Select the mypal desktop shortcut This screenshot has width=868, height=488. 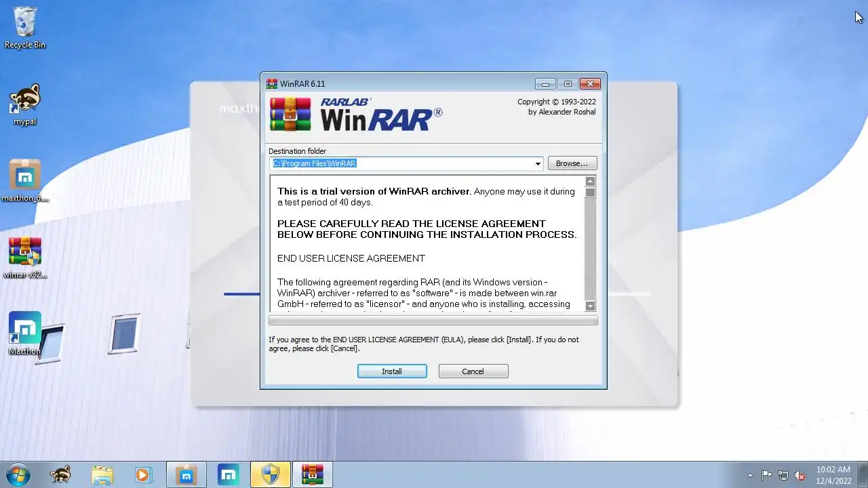point(25,105)
